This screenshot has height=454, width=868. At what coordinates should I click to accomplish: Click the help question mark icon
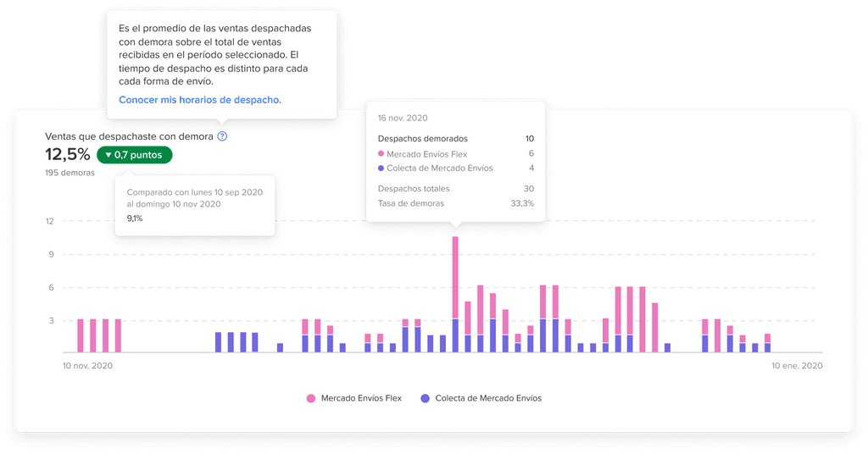click(222, 136)
